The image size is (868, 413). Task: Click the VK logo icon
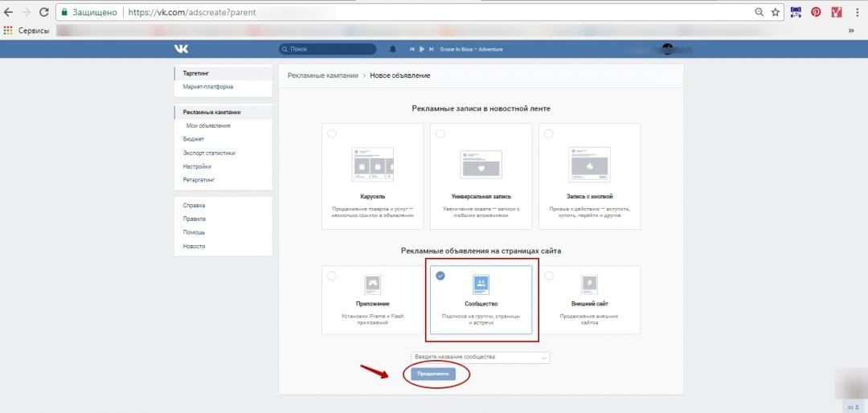pos(181,49)
